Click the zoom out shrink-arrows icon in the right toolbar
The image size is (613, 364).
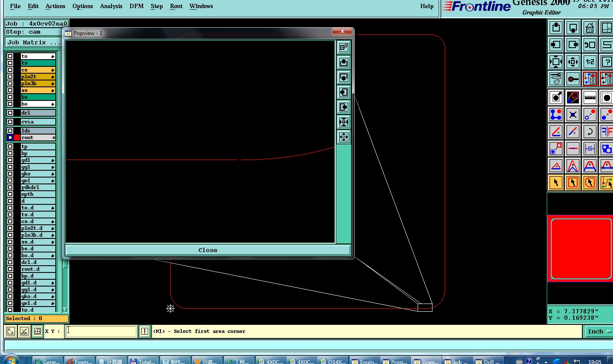pos(573,62)
